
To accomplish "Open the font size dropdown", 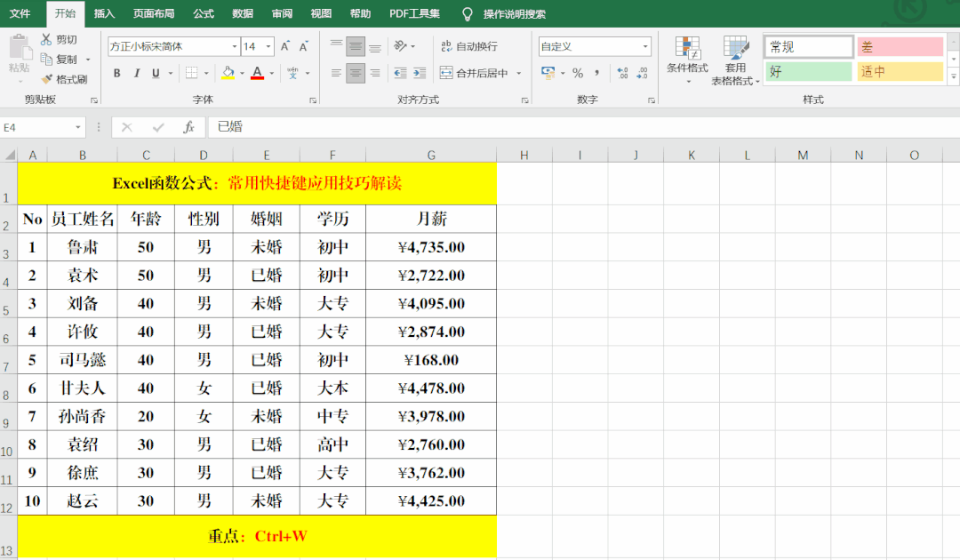I will click(268, 46).
